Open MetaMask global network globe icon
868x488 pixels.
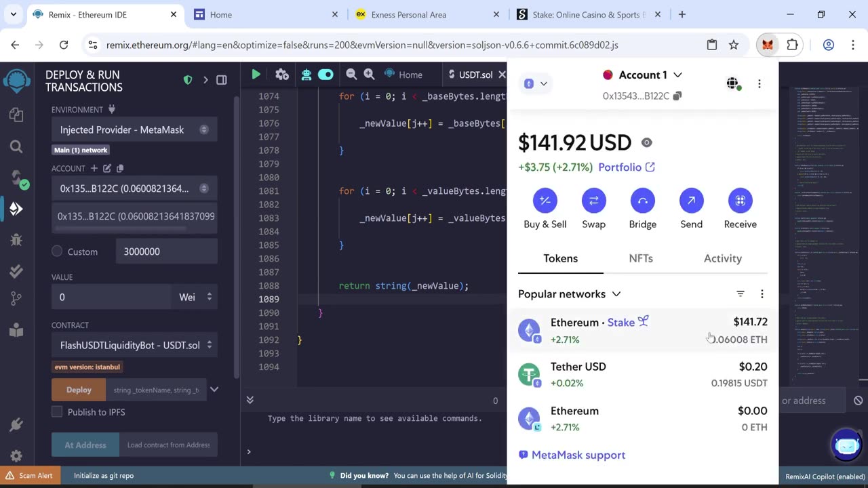pos(732,83)
